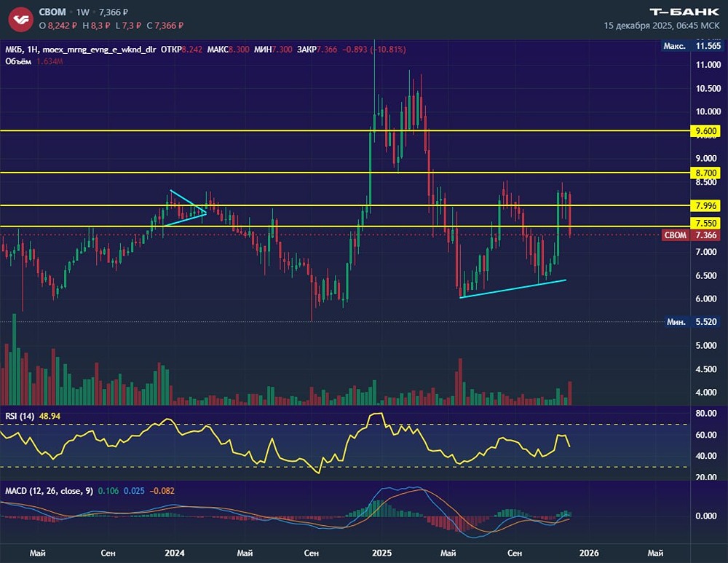Click the 10.500 tick on the price axis
Screen dimensions: 728x563
[x=708, y=89]
